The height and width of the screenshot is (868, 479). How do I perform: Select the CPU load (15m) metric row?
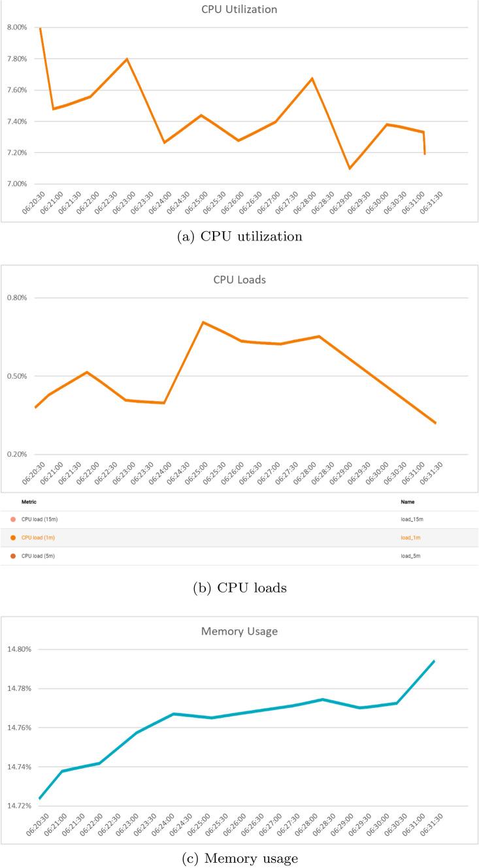click(x=35, y=519)
